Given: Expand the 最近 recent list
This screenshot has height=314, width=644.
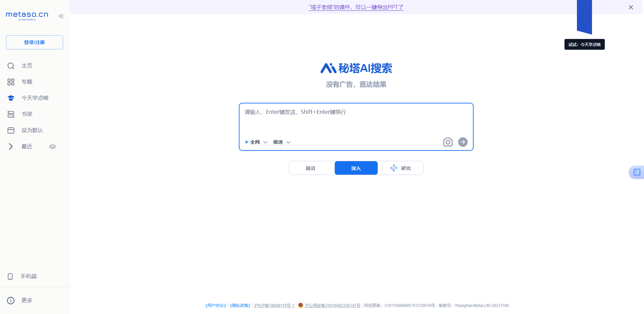Looking at the screenshot, I should [10, 146].
